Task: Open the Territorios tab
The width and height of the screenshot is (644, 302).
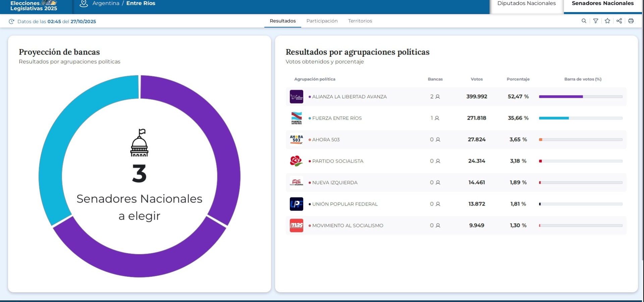Action: pos(360,21)
